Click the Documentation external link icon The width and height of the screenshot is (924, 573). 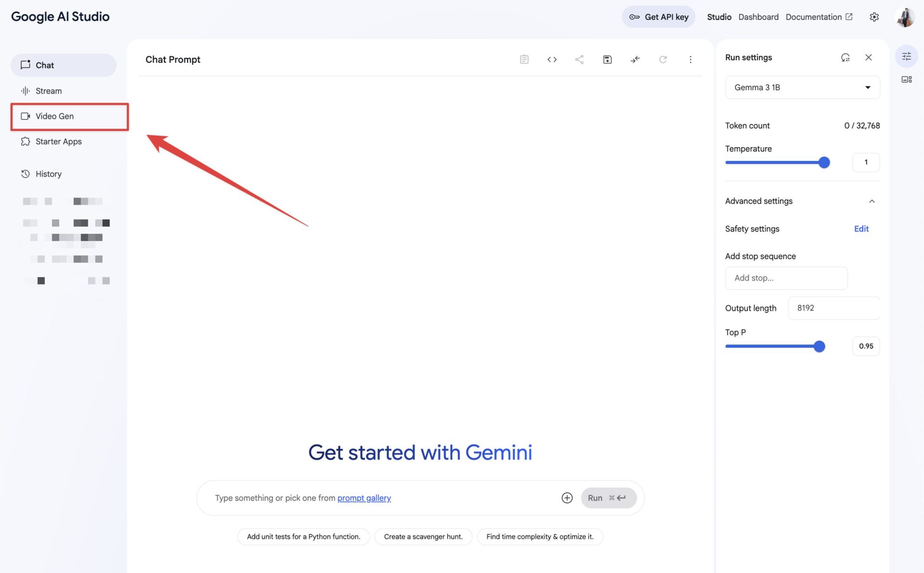click(x=849, y=17)
